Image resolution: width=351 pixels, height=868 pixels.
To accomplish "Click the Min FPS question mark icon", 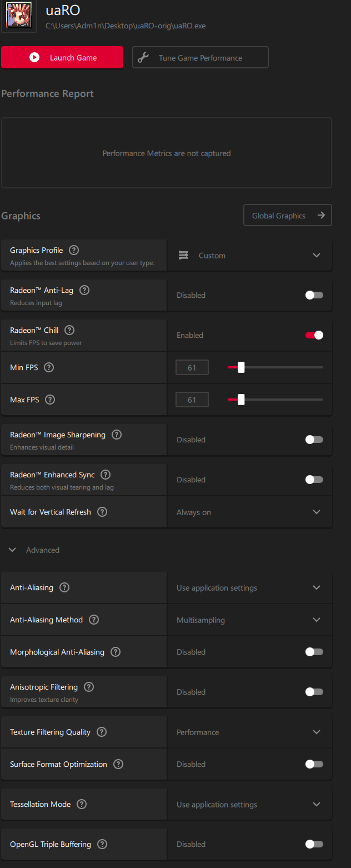I will tap(49, 367).
